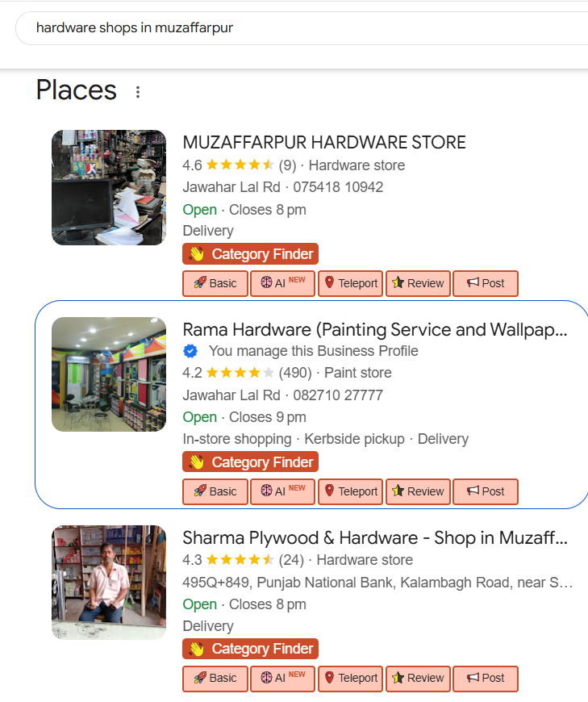Click Basic rocket button for MUZAFFARPUR HARDWARE STORE
Viewport: 588px width, 702px height.
[215, 283]
